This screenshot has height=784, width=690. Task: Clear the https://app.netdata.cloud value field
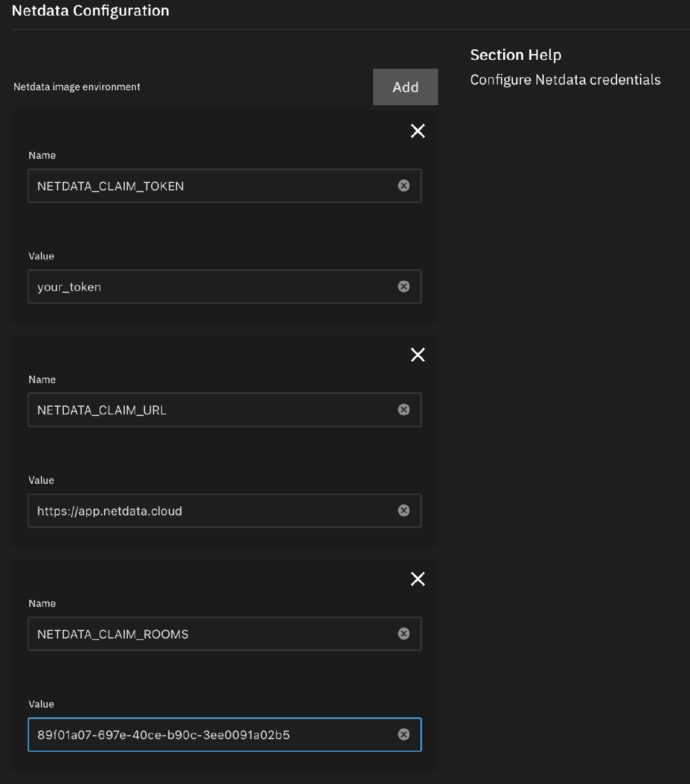coord(404,510)
